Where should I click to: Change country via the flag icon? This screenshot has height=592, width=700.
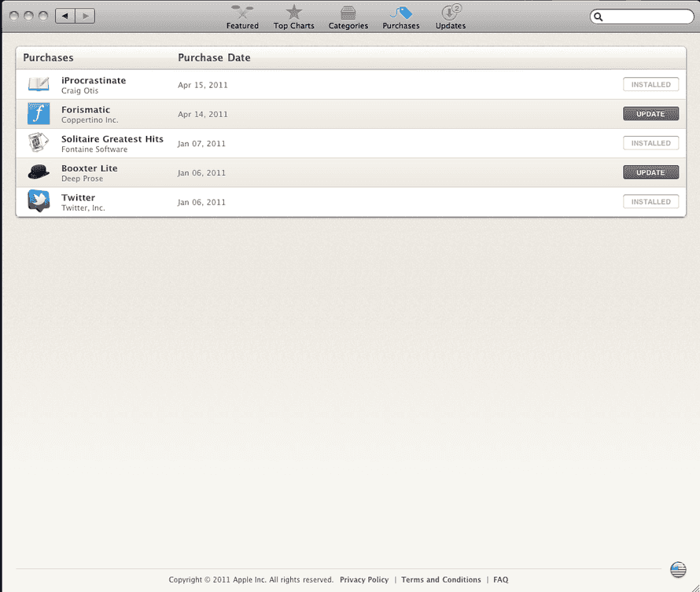click(x=678, y=570)
